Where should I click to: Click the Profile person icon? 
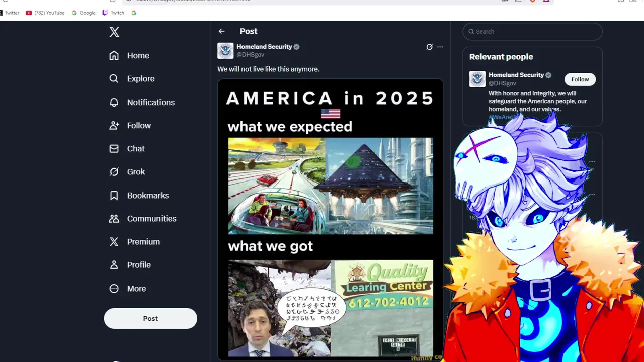click(114, 265)
